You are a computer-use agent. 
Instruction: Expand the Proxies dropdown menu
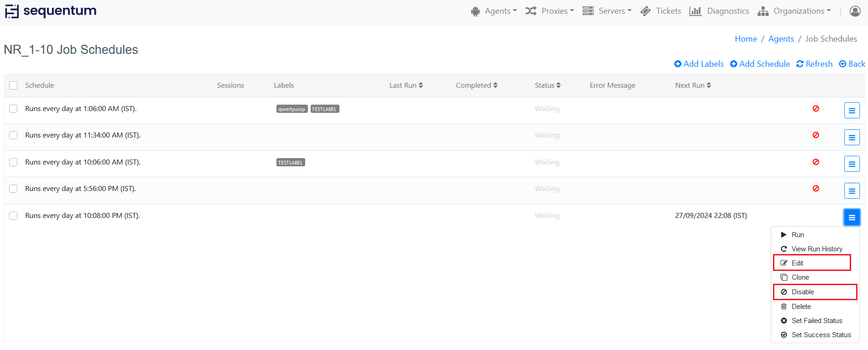point(550,11)
